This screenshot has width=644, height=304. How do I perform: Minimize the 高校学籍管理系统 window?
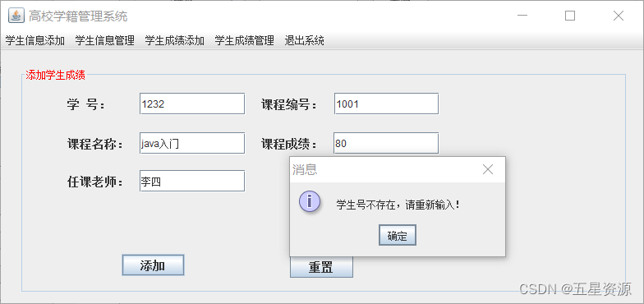[522, 16]
